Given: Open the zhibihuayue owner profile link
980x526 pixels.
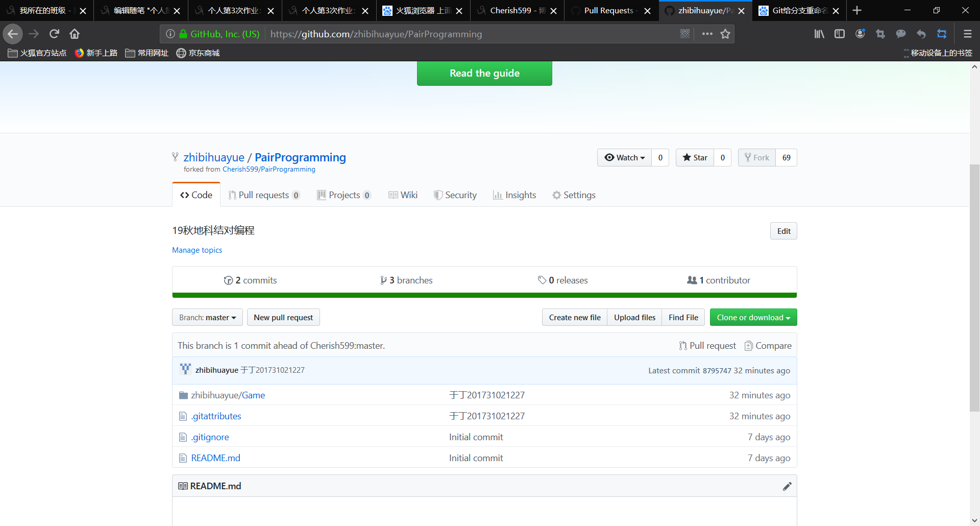Looking at the screenshot, I should 214,157.
